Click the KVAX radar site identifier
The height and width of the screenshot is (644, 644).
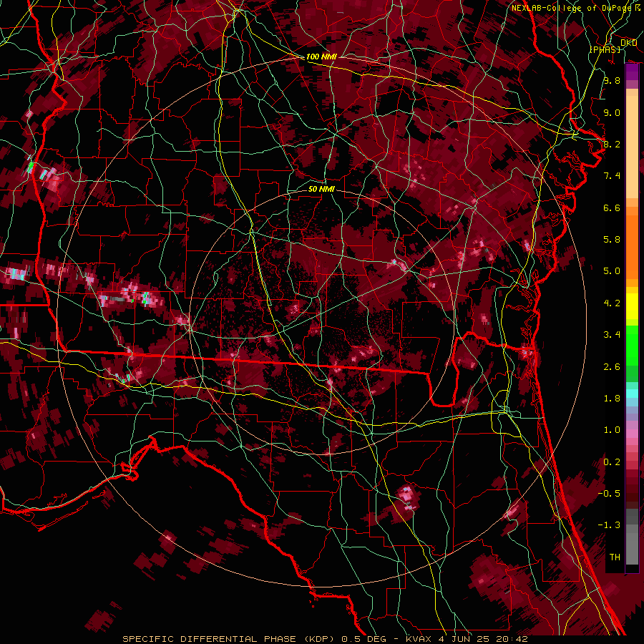[x=419, y=639]
